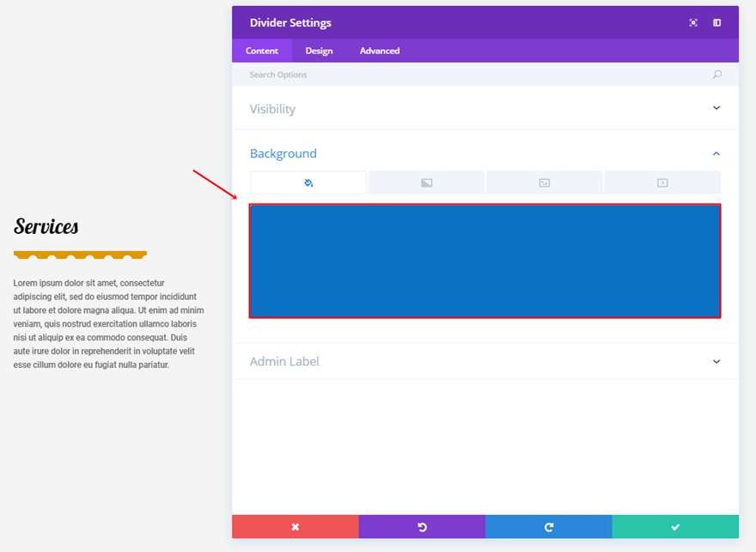
Task: Click the expand modal fullscreen icon
Action: [x=693, y=23]
